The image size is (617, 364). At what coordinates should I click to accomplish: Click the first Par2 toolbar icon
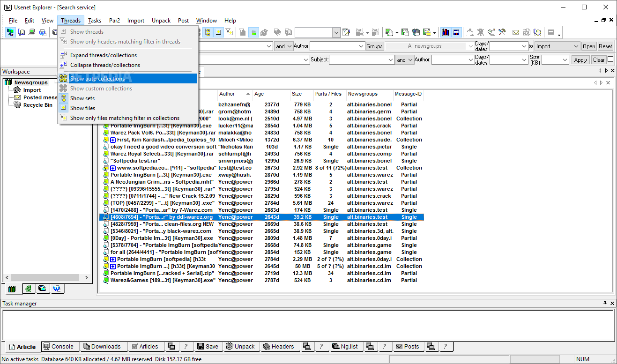coord(360,32)
